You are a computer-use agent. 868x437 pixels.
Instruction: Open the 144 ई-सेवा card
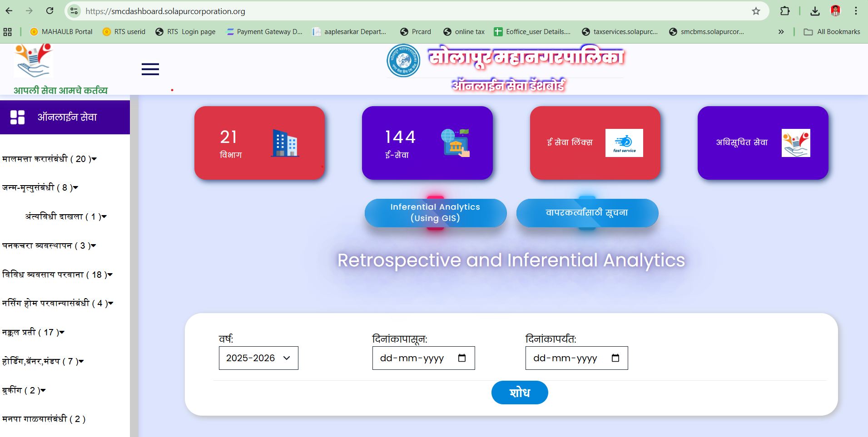[427, 143]
